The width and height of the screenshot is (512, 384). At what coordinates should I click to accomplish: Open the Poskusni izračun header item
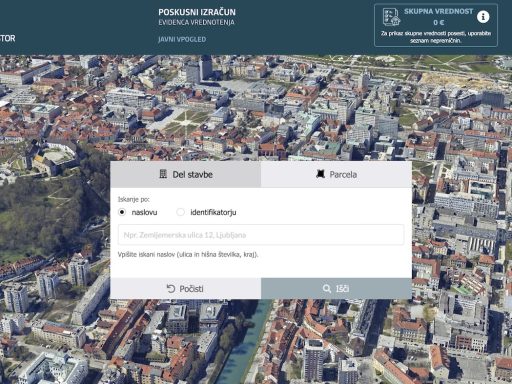coord(197,12)
